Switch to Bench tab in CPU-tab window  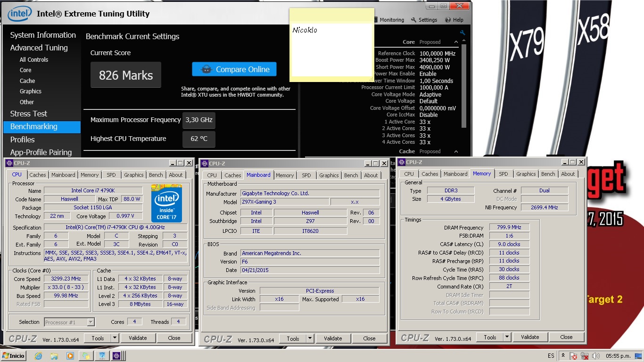(x=156, y=175)
